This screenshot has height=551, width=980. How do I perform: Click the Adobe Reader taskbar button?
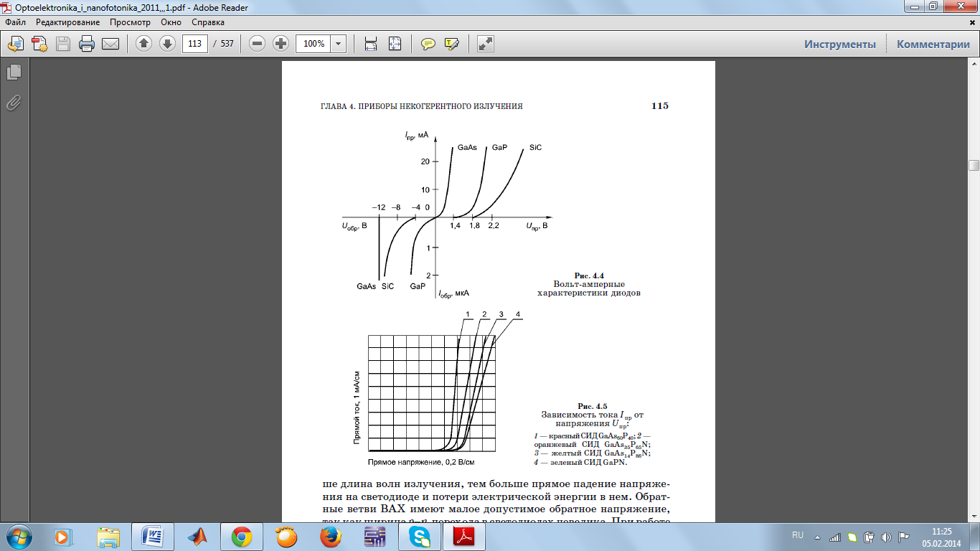pos(464,536)
